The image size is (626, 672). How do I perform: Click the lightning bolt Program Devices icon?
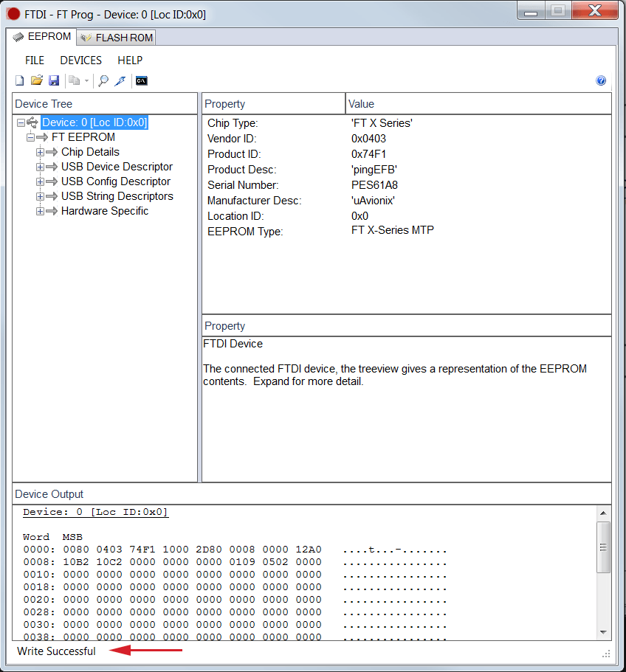(120, 80)
